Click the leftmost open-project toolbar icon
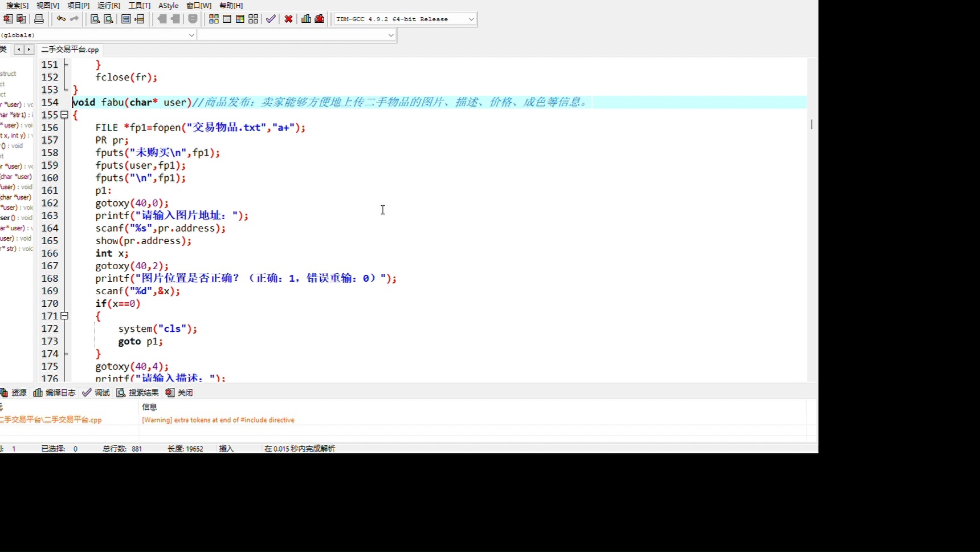980x552 pixels. point(8,19)
